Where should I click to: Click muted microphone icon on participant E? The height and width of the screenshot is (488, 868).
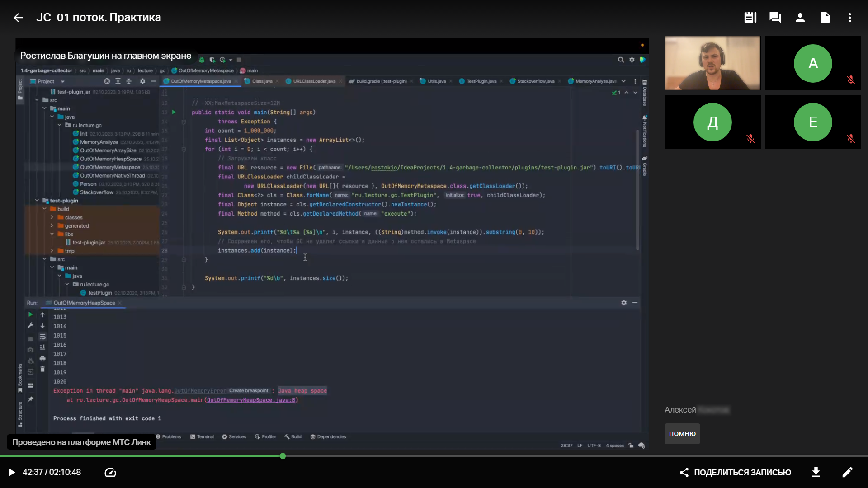point(851,139)
